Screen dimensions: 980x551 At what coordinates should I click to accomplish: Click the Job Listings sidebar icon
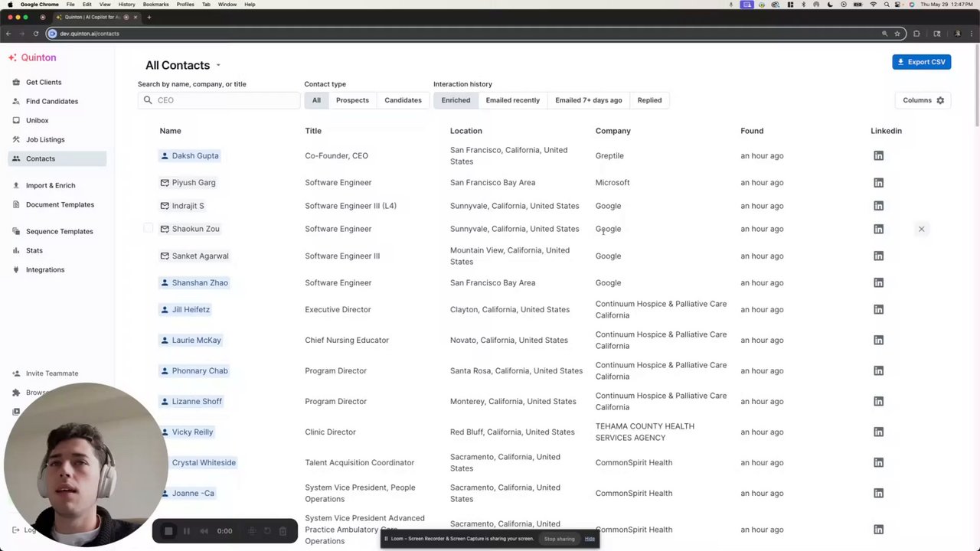tap(17, 139)
